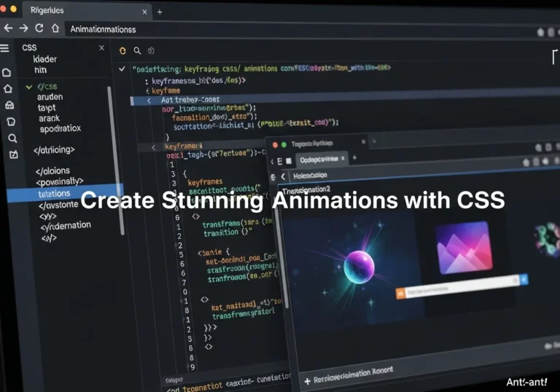
Task: Toggle the checkmark beside first code line
Action: (122, 68)
